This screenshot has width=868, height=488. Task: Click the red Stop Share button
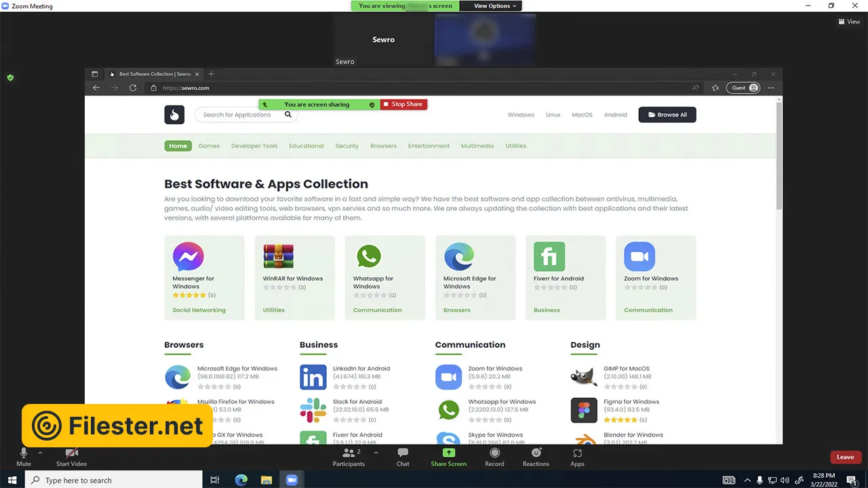[x=403, y=104]
